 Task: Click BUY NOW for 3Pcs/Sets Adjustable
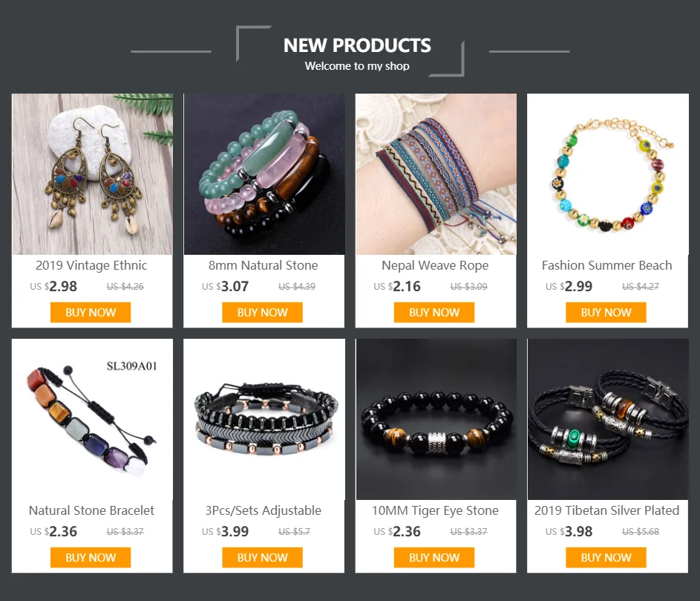click(x=263, y=558)
